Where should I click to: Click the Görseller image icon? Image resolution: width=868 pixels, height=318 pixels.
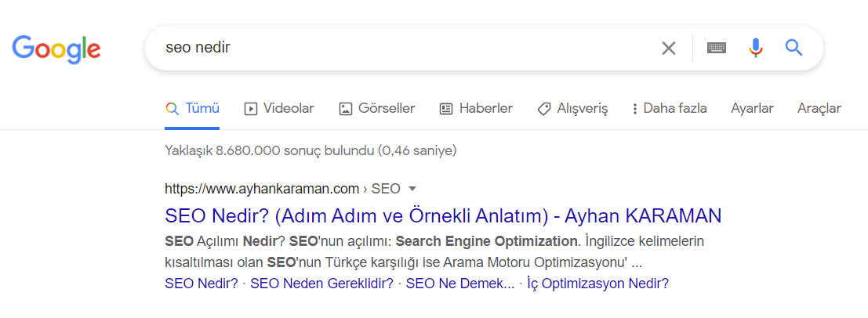(x=346, y=109)
